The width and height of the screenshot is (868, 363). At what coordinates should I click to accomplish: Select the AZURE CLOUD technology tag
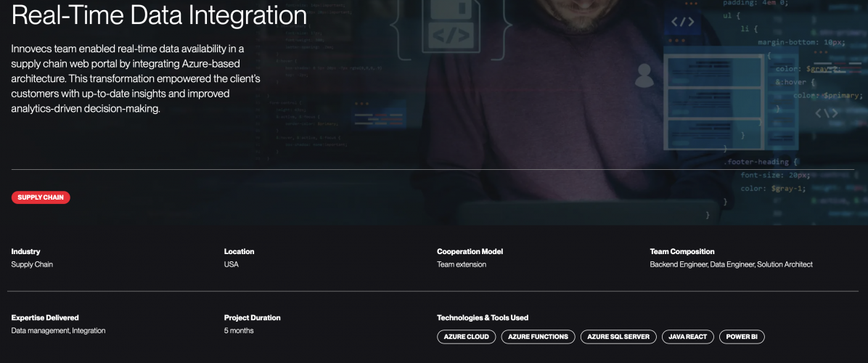coord(466,336)
